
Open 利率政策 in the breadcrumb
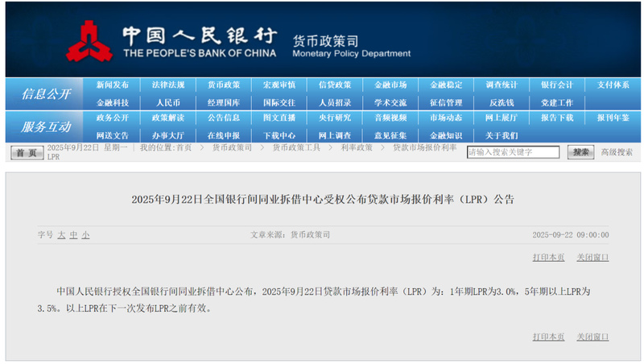(x=357, y=147)
